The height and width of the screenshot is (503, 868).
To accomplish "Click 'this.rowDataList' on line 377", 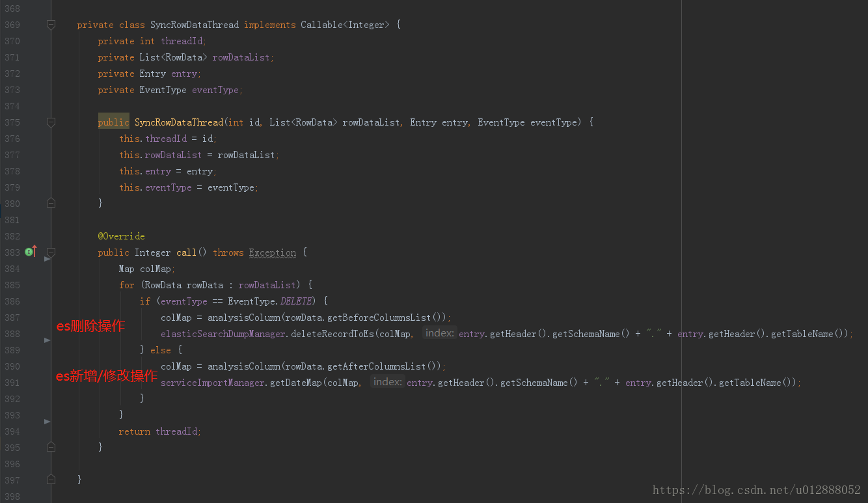I will click(161, 155).
